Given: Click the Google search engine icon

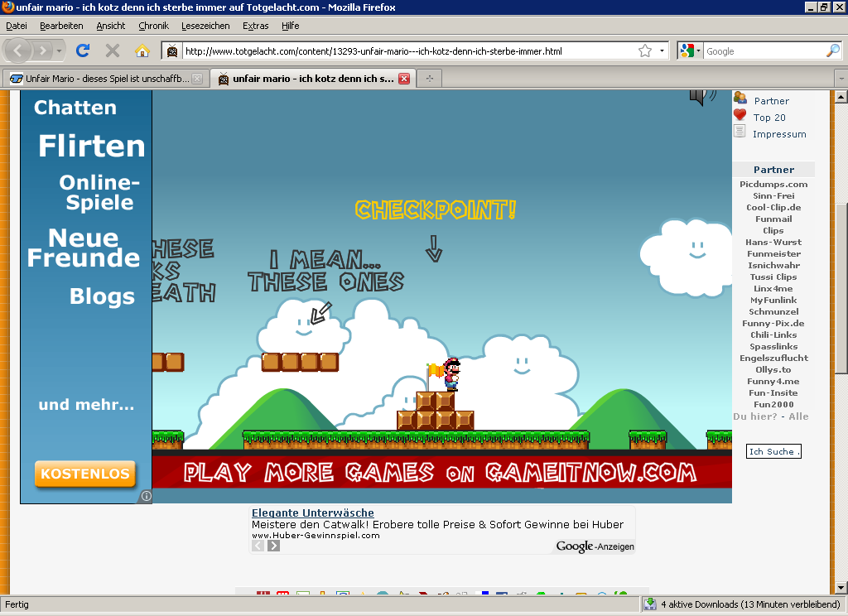Looking at the screenshot, I should [x=687, y=51].
